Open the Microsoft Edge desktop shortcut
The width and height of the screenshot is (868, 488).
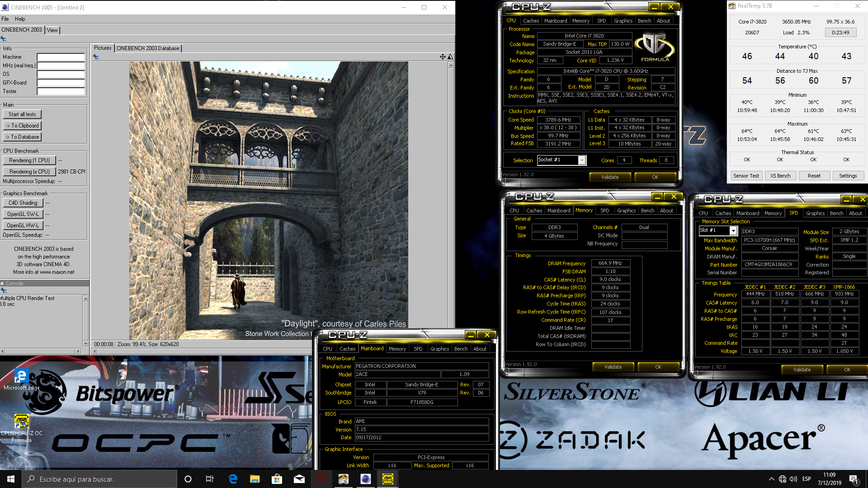(x=21, y=380)
